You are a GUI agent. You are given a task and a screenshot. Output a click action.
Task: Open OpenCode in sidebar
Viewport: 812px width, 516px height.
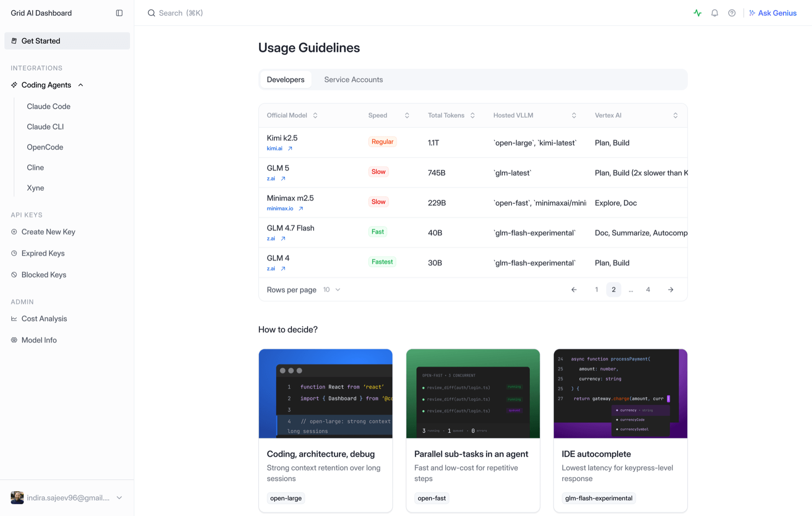tap(45, 147)
